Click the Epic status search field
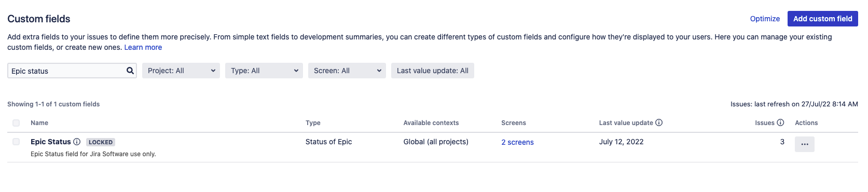The height and width of the screenshot is (192, 868). coord(66,71)
